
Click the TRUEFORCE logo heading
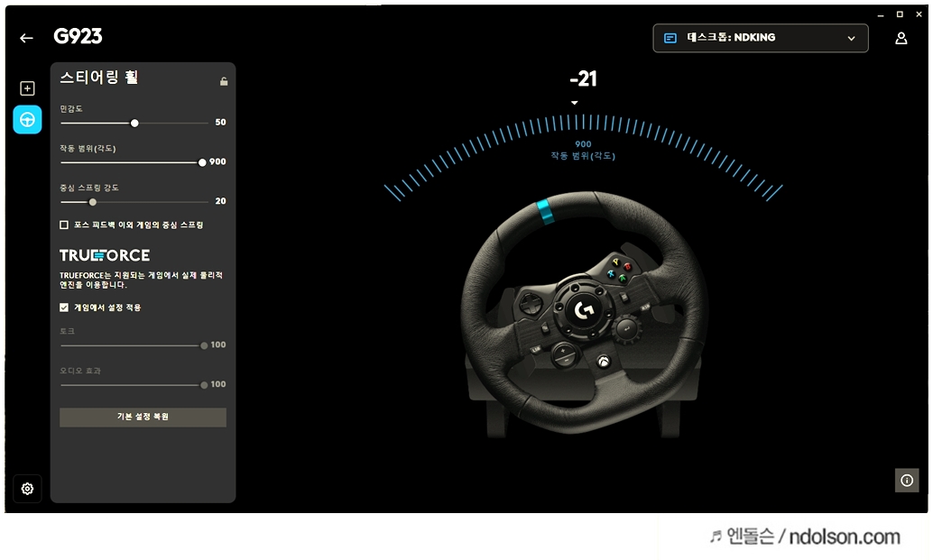[x=105, y=255]
